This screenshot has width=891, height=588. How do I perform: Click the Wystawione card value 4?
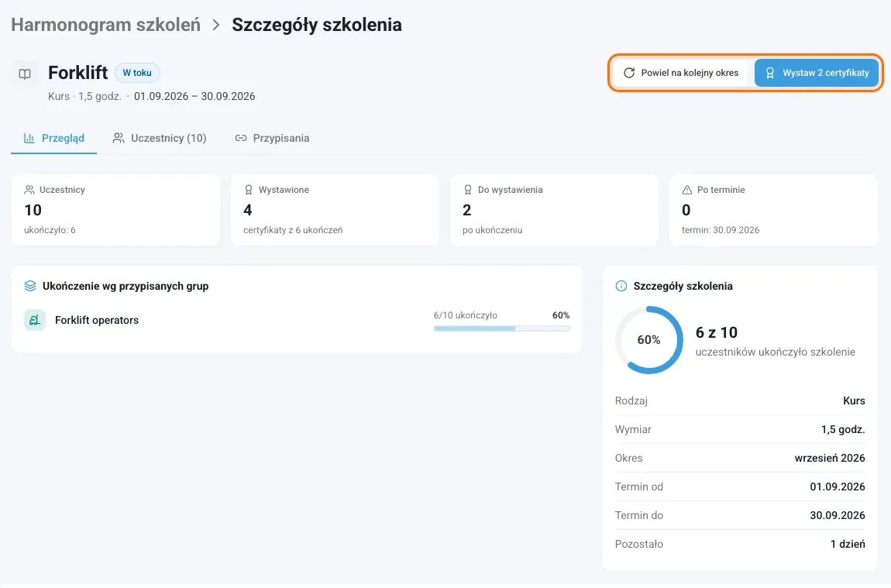pyautogui.click(x=248, y=210)
